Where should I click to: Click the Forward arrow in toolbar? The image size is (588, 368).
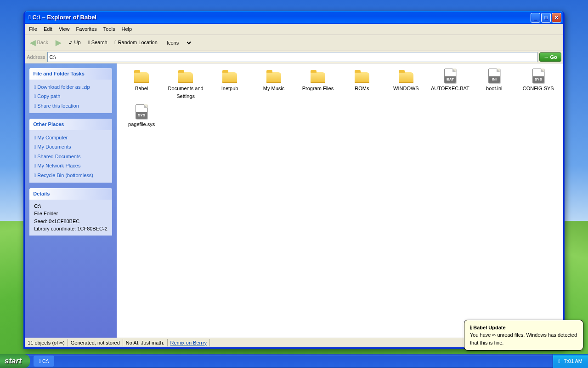tap(58, 43)
